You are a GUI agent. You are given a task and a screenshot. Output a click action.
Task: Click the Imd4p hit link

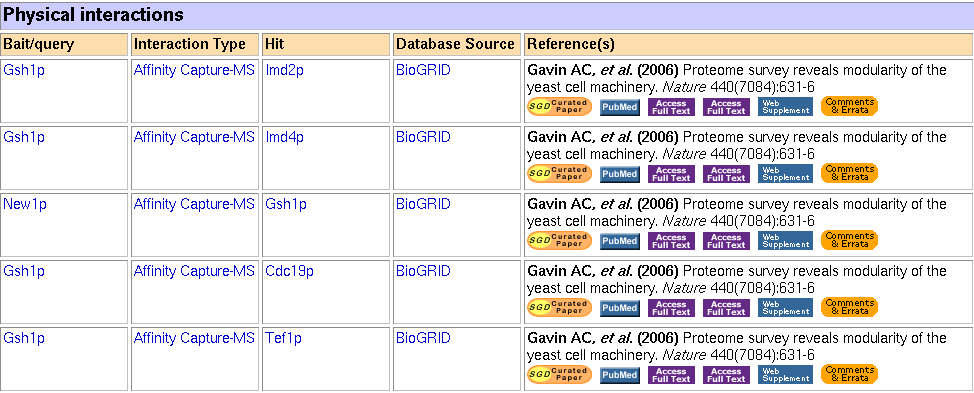[x=284, y=138]
